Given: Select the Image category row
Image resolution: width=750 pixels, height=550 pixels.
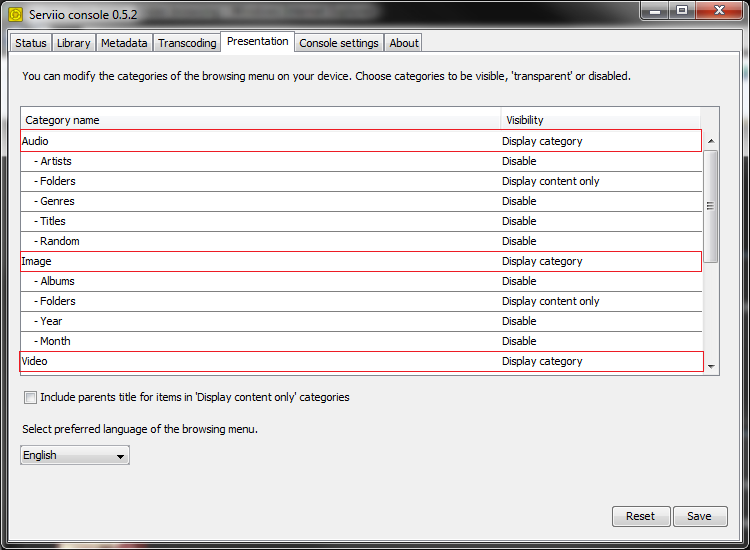Looking at the screenshot, I should click(260, 261).
